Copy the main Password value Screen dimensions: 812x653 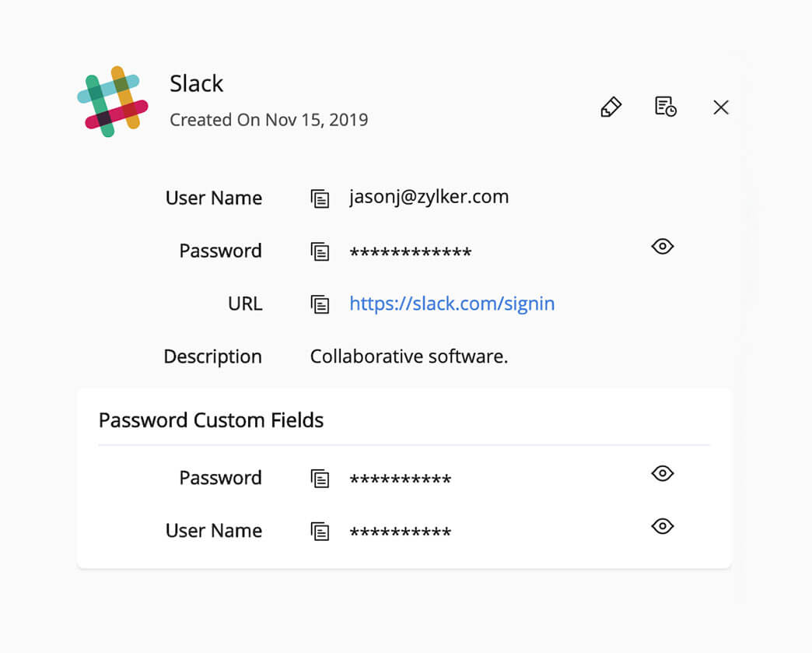pos(320,251)
